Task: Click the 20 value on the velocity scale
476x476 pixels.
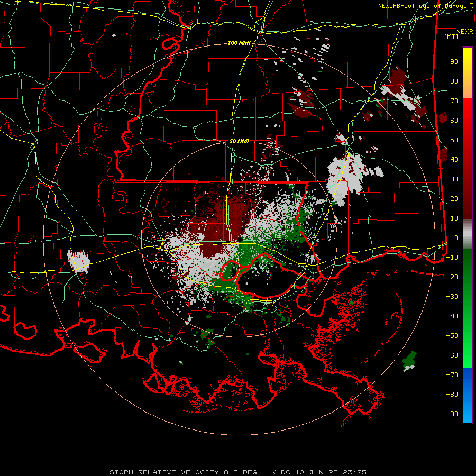Action: [454, 198]
